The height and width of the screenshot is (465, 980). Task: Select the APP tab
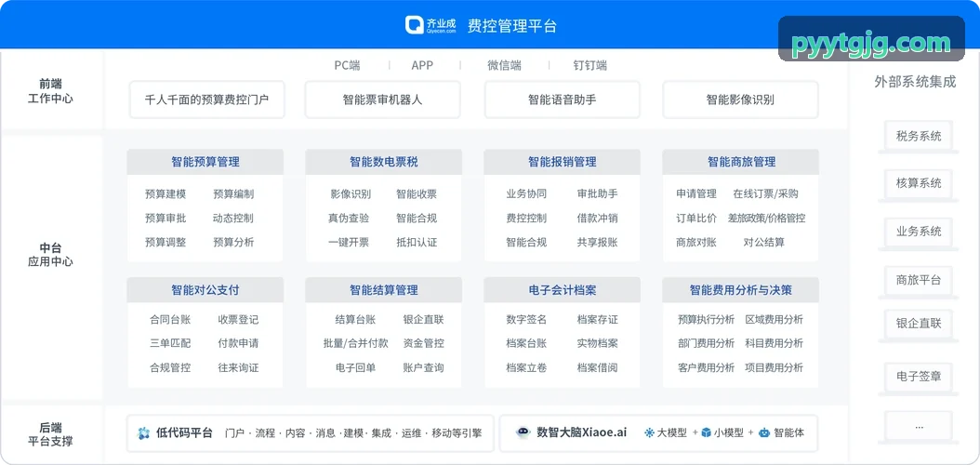422,65
